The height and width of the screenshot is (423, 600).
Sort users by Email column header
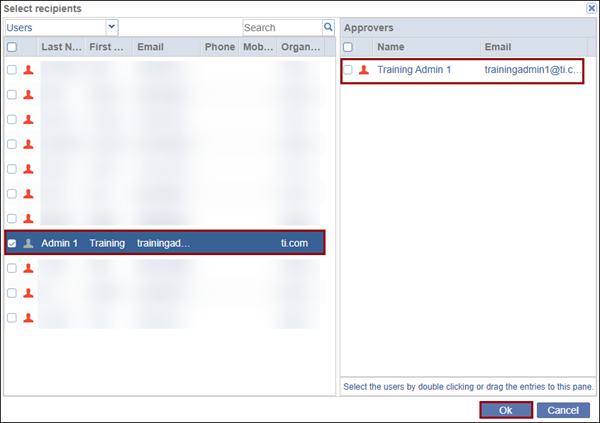[x=150, y=47]
